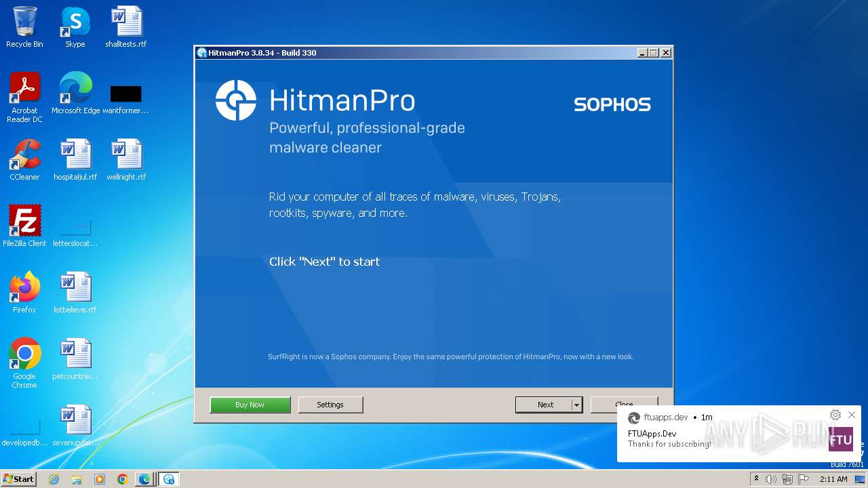The width and height of the screenshot is (868, 488).
Task: Click the 'Click "Next" to start' text
Action: coord(324,262)
